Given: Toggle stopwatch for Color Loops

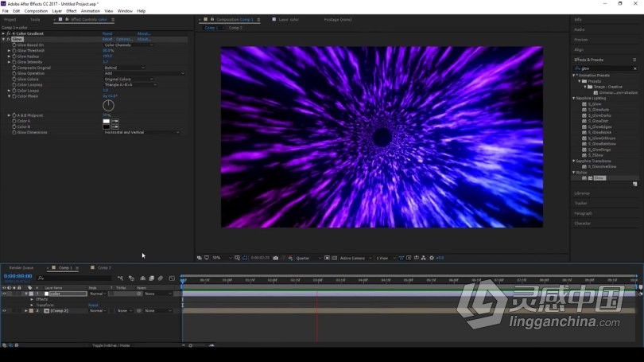Looking at the screenshot, I should [14, 91].
